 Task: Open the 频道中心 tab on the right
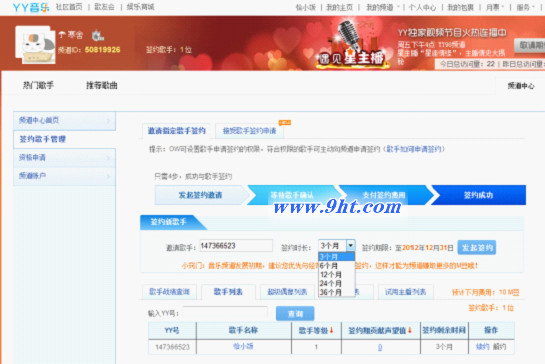[521, 86]
